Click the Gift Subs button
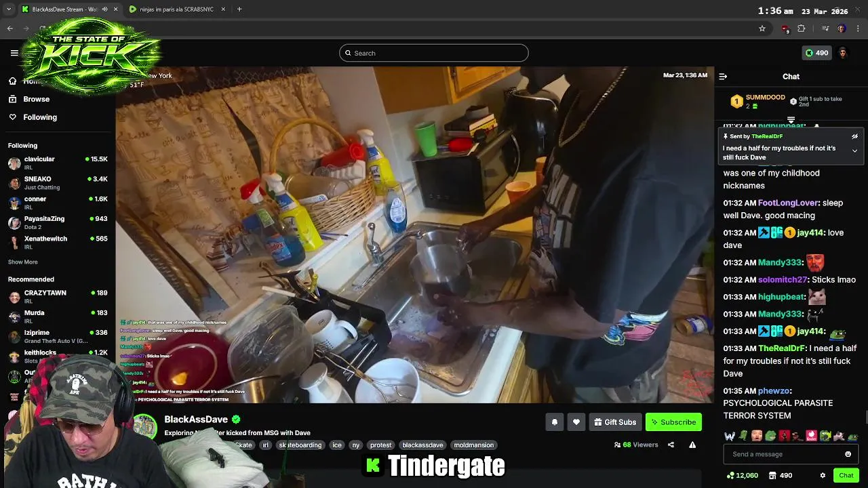This screenshot has width=868, height=488. tap(615, 422)
